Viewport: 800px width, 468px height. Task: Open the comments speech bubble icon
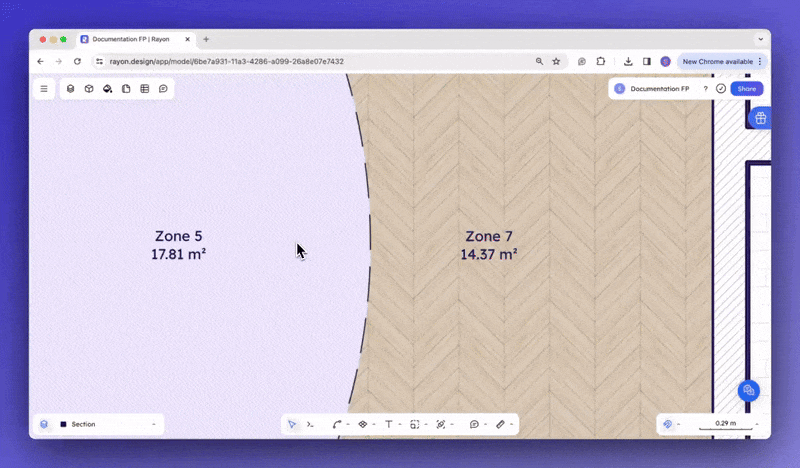[x=163, y=89]
